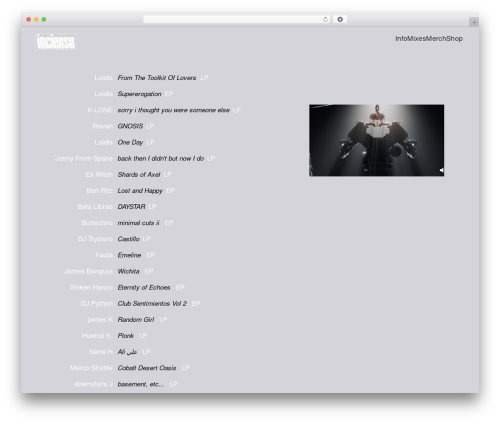500x423 pixels.
Task: Click artist name Marco Shuttle
Action: [91, 368]
